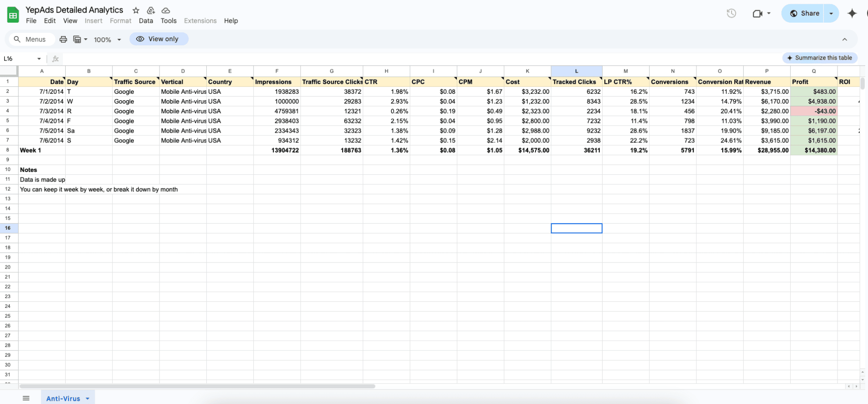Open the Google Sheets home icon
Image resolution: width=868 pixels, height=404 pixels.
[x=13, y=15]
